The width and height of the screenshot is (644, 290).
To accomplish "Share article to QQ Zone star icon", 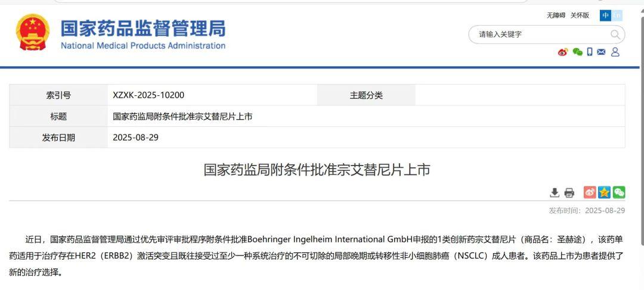I will tap(604, 192).
